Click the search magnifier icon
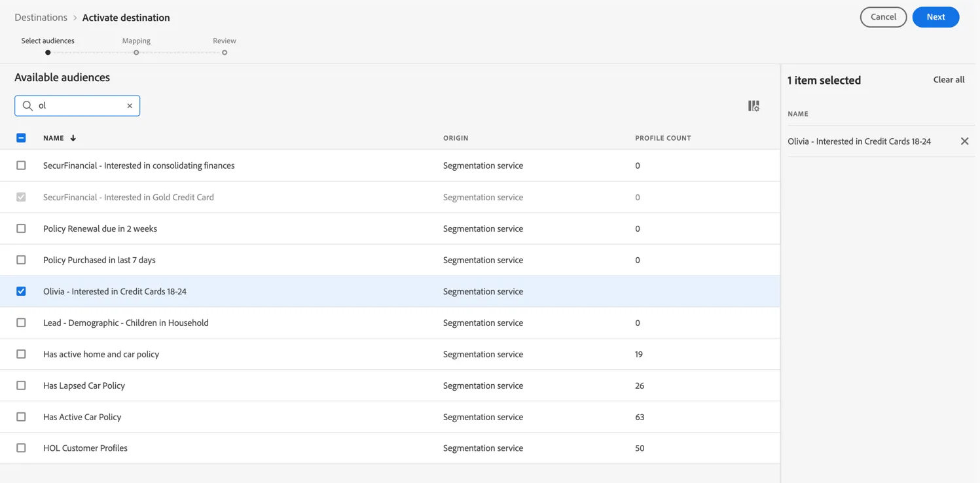The image size is (980, 483). (27, 106)
